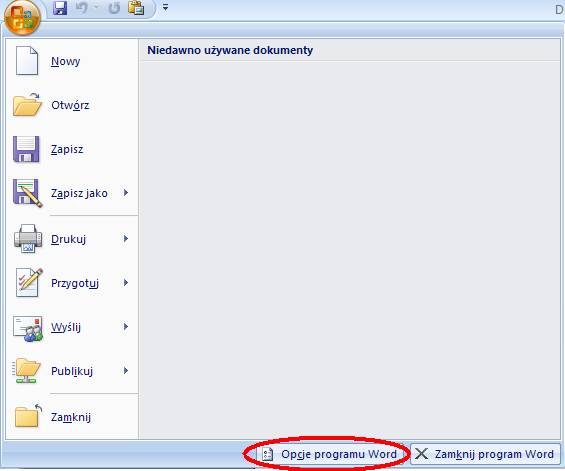
Task: Select the Nowy menu label
Action: (66, 61)
